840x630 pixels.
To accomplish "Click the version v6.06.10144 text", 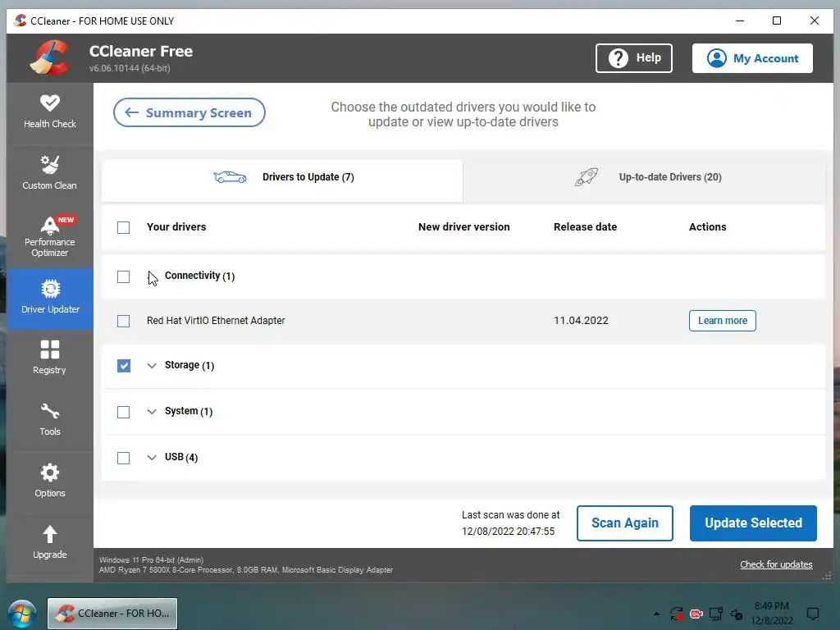I will click(x=130, y=68).
